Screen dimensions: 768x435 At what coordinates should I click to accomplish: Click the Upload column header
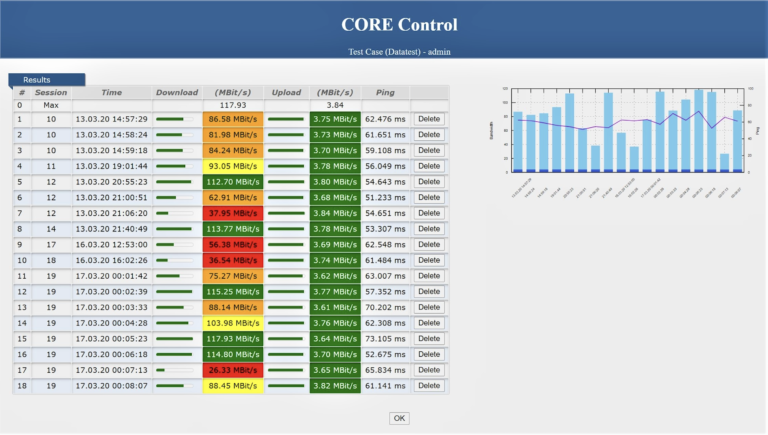(x=287, y=93)
